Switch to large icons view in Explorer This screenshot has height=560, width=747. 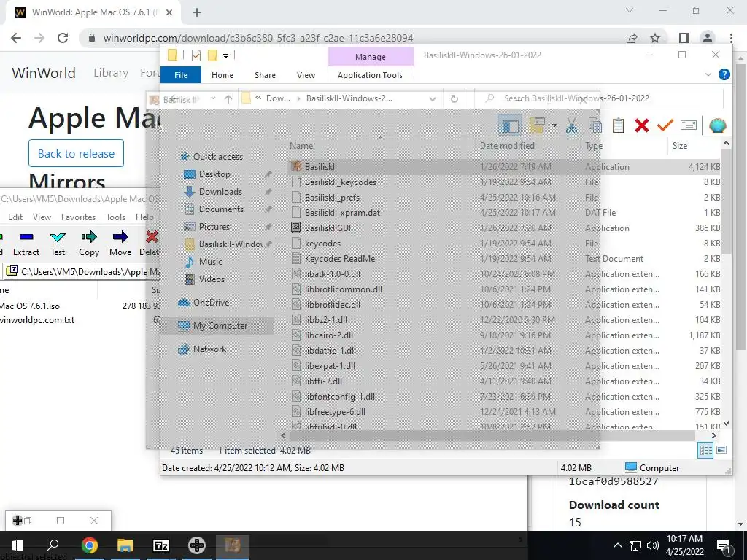(x=721, y=450)
